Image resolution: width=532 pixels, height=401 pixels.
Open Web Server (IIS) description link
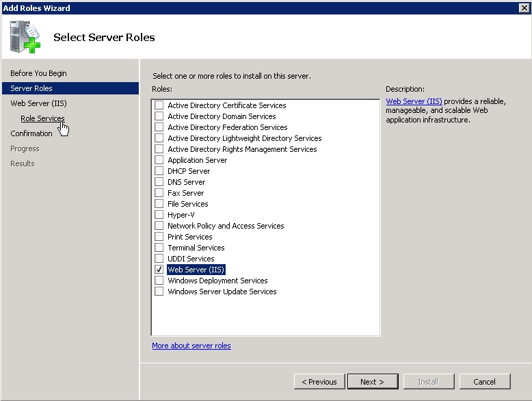414,101
